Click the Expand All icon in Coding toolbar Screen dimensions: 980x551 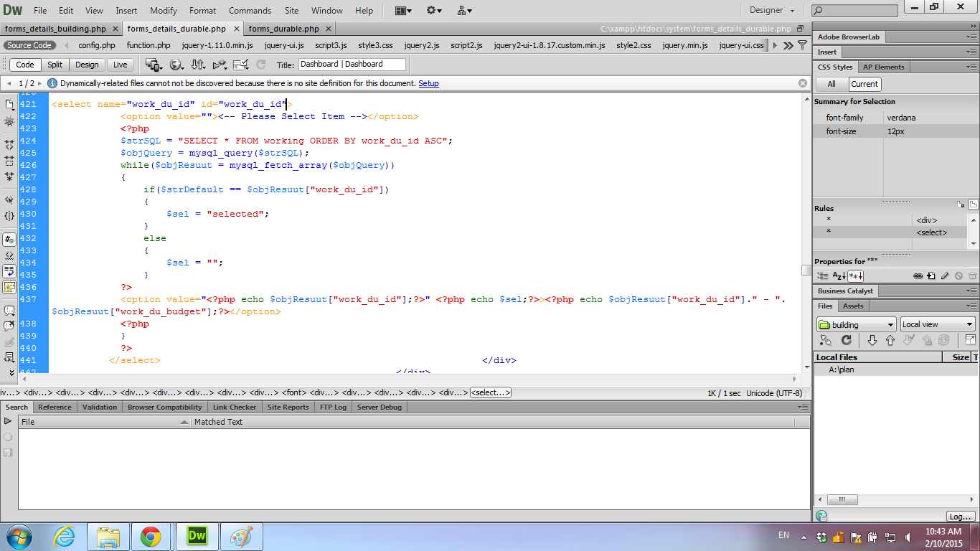(x=9, y=176)
